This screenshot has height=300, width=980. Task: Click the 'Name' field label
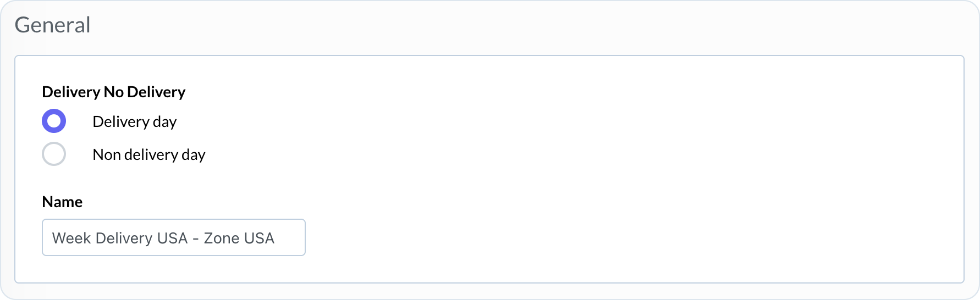tap(62, 202)
